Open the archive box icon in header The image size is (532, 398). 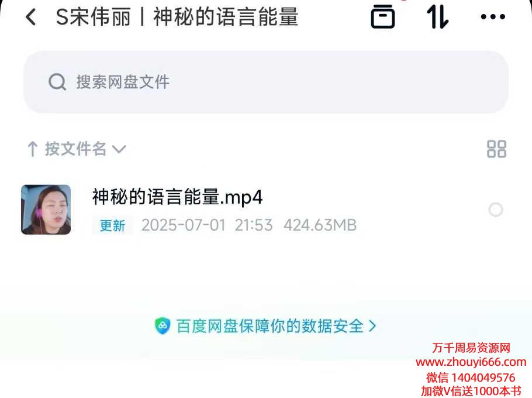click(x=383, y=16)
